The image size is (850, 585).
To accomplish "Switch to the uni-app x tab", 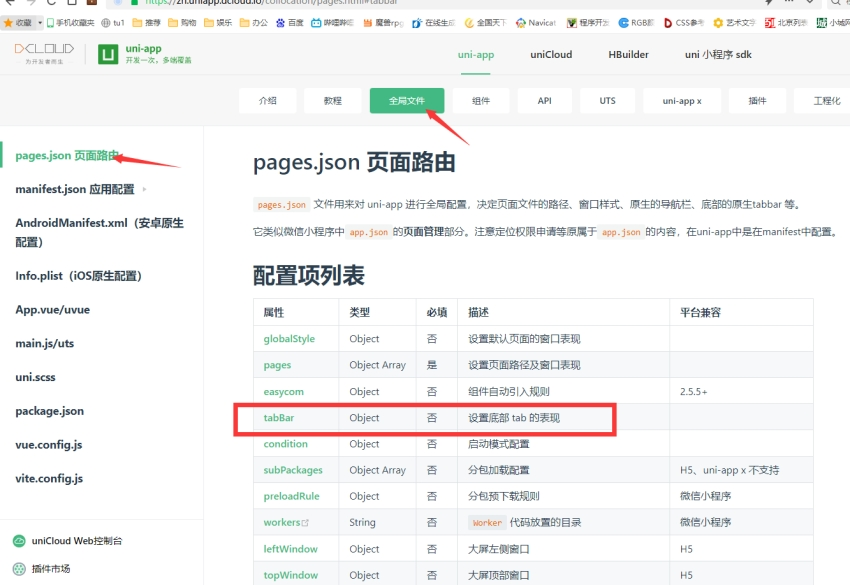I will click(682, 101).
